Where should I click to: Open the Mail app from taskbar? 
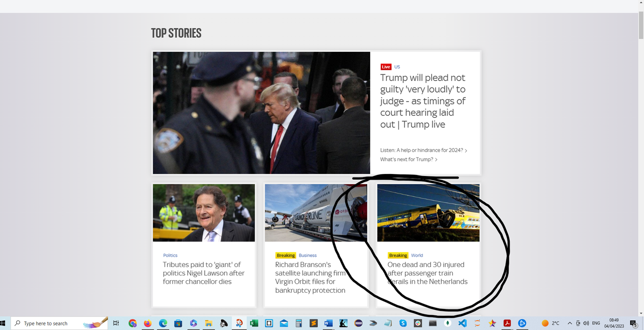(x=284, y=323)
